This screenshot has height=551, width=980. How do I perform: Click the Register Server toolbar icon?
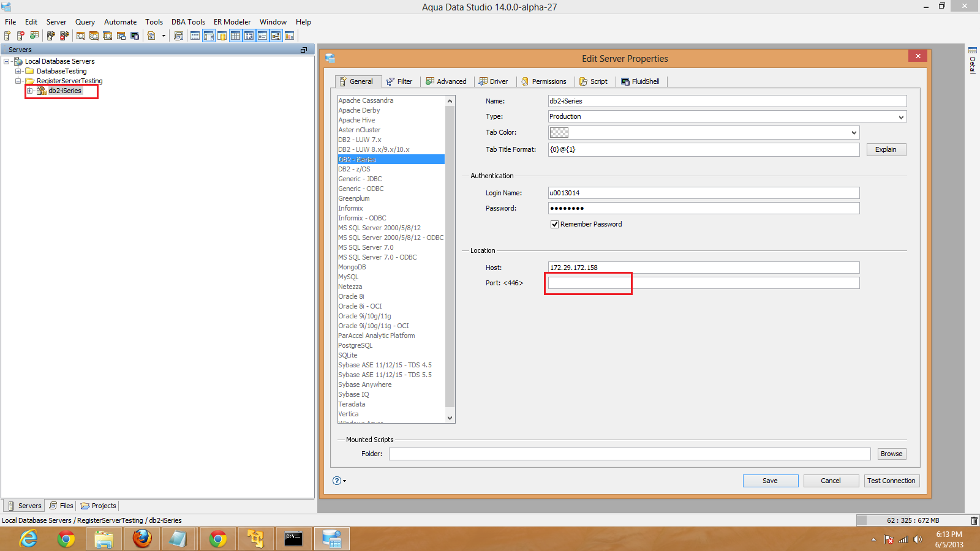7,36
